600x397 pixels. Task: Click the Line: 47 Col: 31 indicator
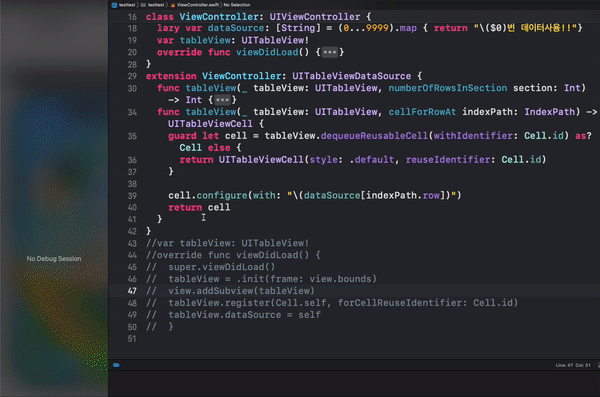point(573,365)
